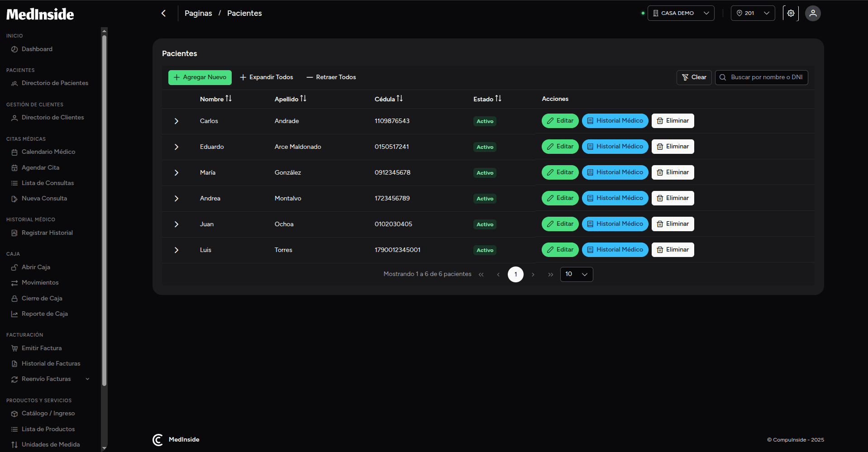Screen dimensions: 868x452
Task: Open Historial de Facturas in the sidebar
Action: point(51,363)
